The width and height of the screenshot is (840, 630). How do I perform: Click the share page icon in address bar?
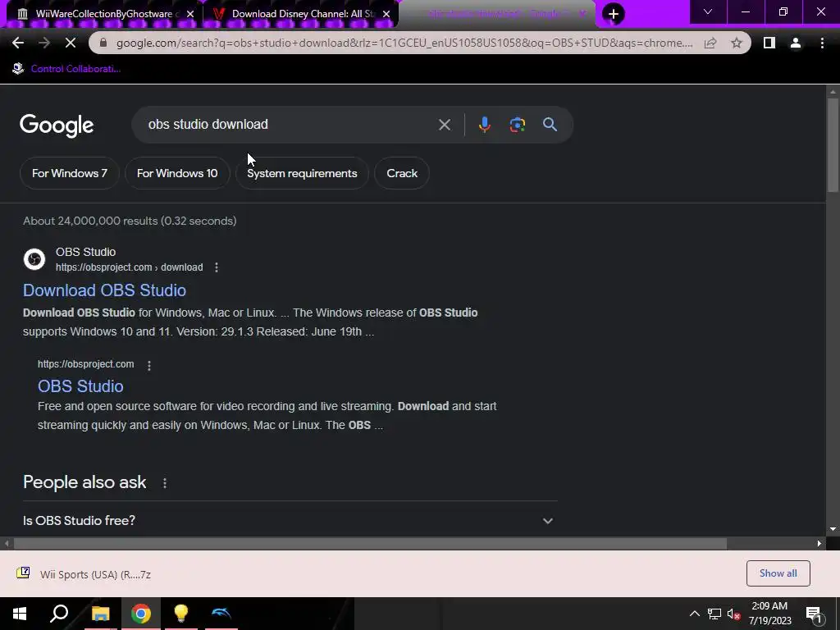[x=710, y=43]
